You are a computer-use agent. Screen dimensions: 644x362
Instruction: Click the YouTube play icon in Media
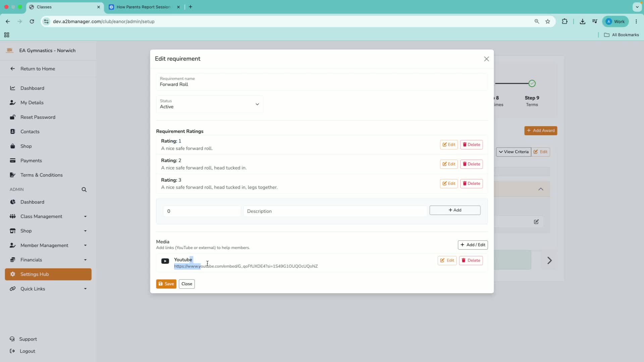click(x=165, y=261)
